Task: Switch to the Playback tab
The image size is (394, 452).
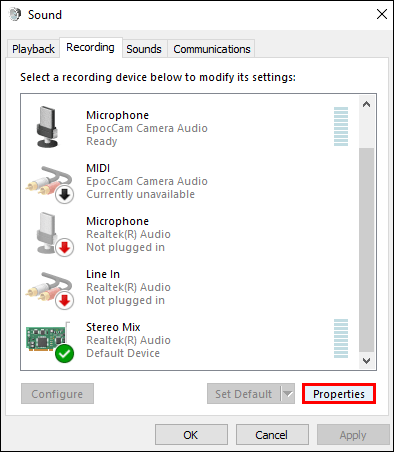Action: point(33,49)
